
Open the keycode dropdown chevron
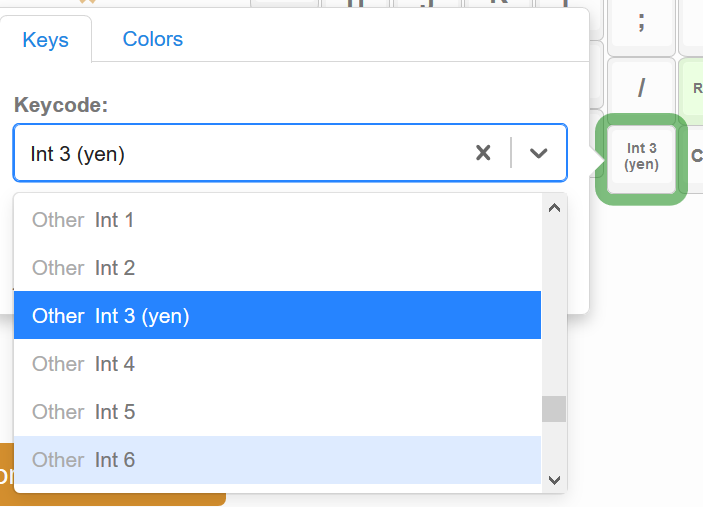pyautogui.click(x=538, y=153)
